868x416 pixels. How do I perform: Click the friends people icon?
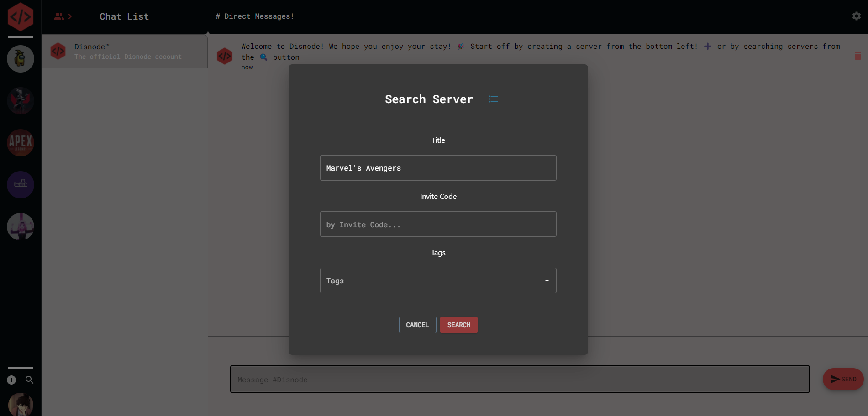coord(58,16)
